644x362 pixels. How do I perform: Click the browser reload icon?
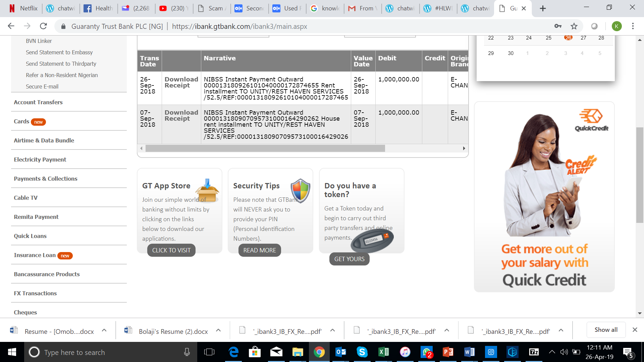[x=43, y=26]
